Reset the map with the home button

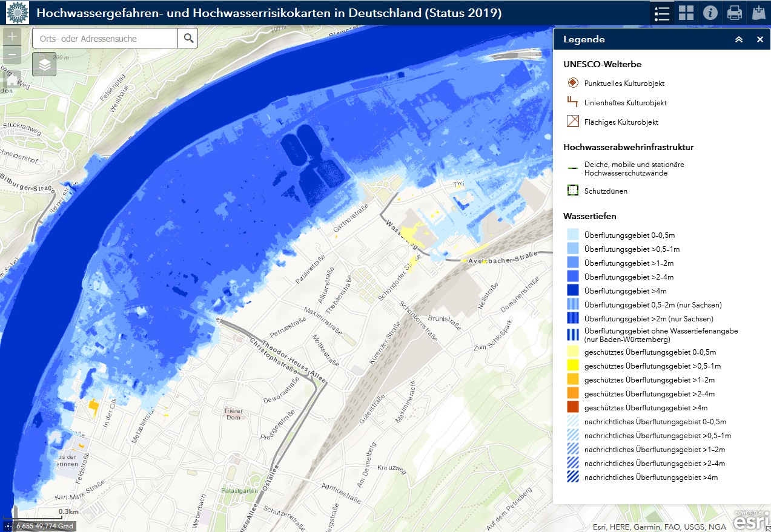click(12, 80)
